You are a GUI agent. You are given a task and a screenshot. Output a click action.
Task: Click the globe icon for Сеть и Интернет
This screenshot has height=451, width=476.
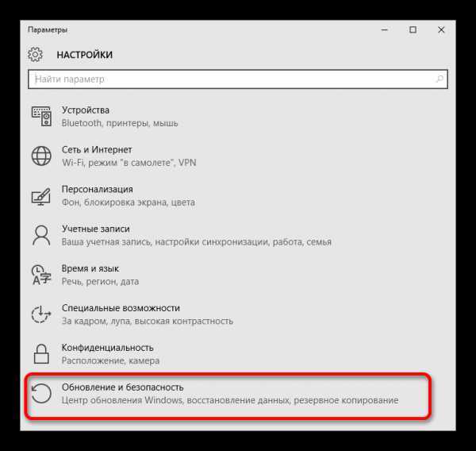pyautogui.click(x=41, y=156)
